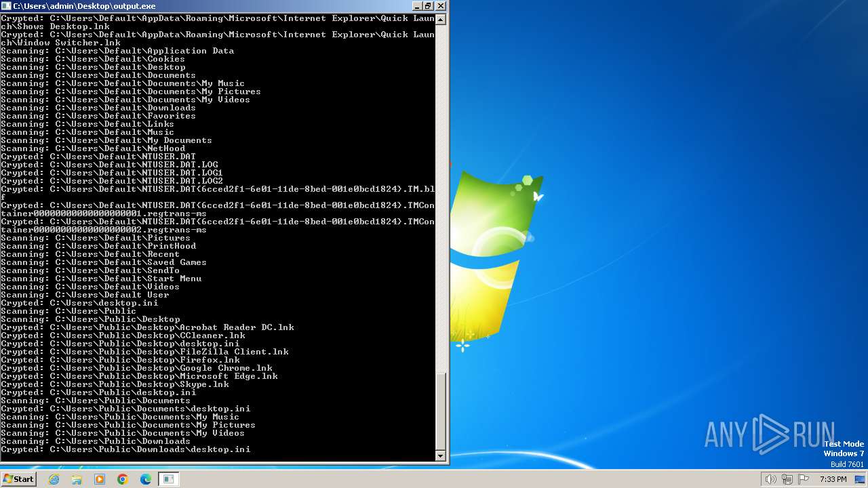The width and height of the screenshot is (868, 488).
Task: Close the output.exe console window
Action: pos(441,6)
